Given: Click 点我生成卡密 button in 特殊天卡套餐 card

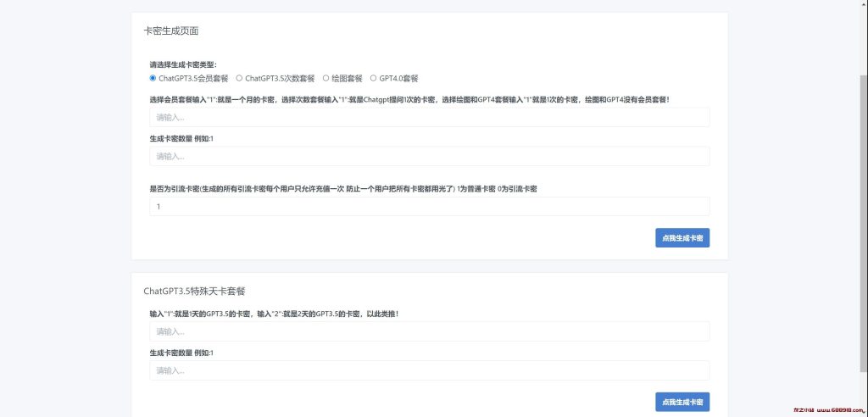Looking at the screenshot, I should click(682, 402).
